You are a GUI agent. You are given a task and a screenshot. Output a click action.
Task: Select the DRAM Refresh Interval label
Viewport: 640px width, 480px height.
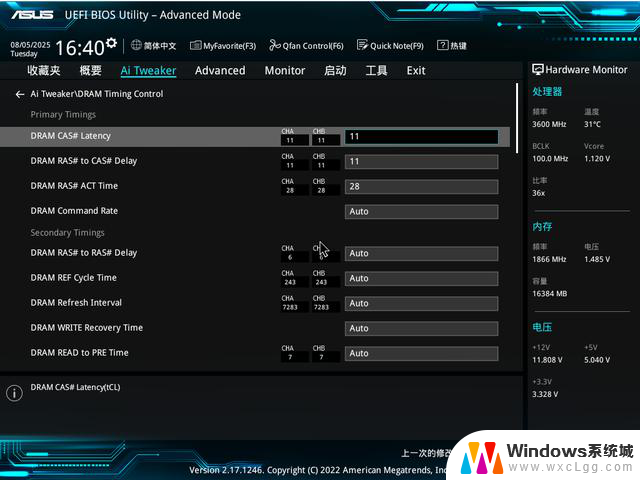76,303
